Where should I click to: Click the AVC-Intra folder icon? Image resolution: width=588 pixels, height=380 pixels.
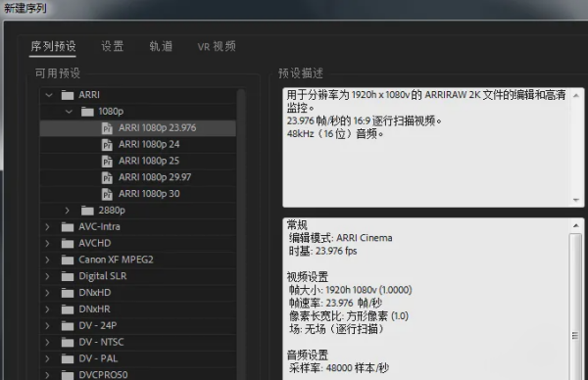coord(68,227)
